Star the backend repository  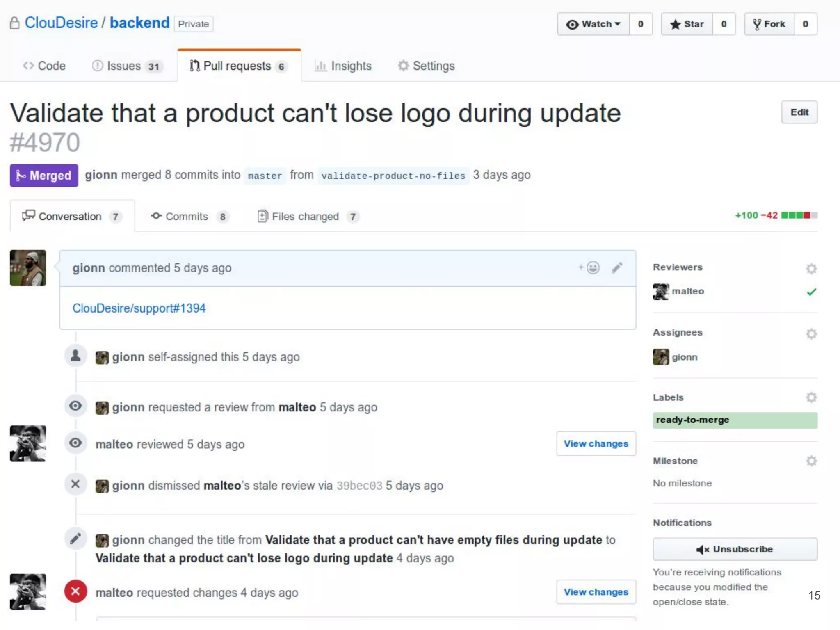click(687, 24)
